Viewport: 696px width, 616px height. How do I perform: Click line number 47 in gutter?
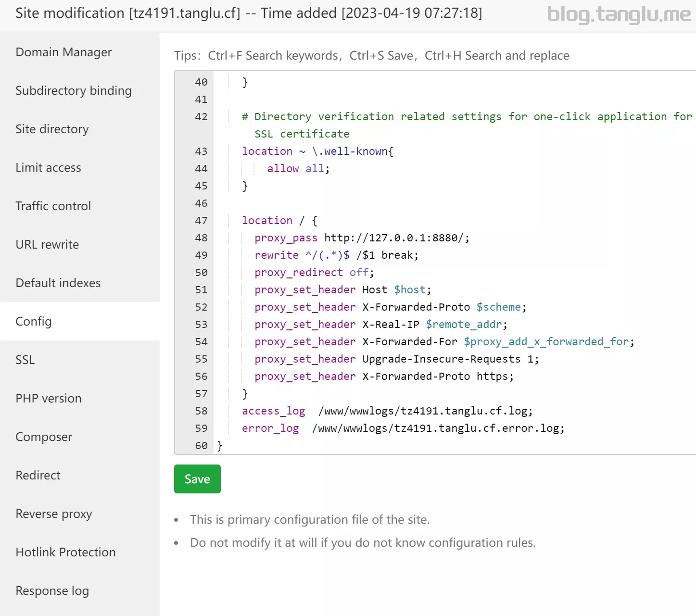pos(201,221)
